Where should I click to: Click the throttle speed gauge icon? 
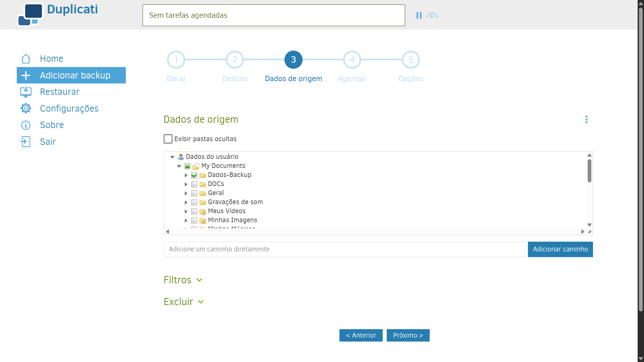[x=432, y=15]
